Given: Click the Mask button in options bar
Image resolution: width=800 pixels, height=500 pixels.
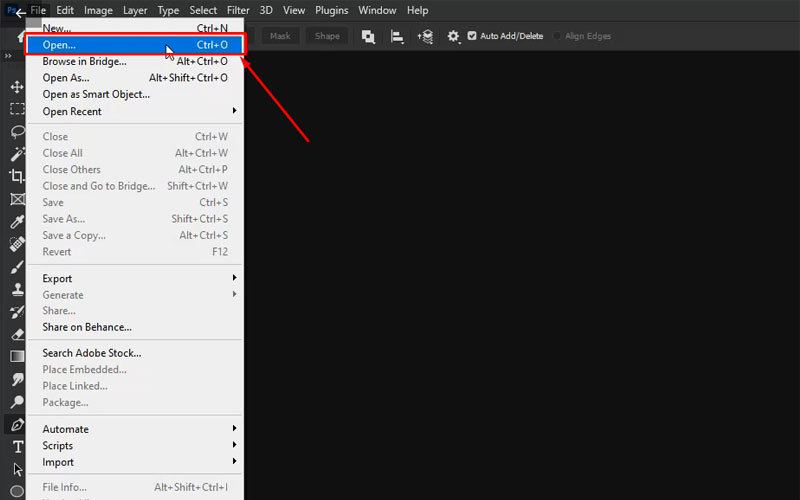Looking at the screenshot, I should (x=280, y=36).
